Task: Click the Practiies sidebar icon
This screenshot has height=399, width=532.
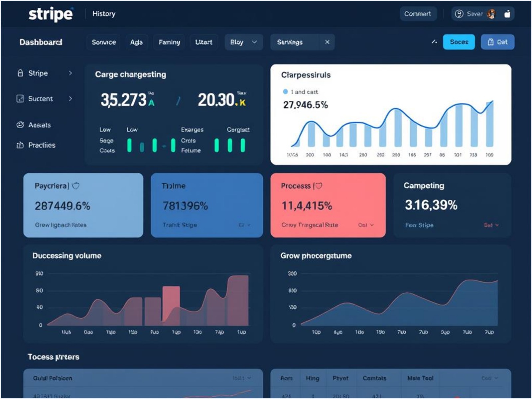Action: coord(20,145)
